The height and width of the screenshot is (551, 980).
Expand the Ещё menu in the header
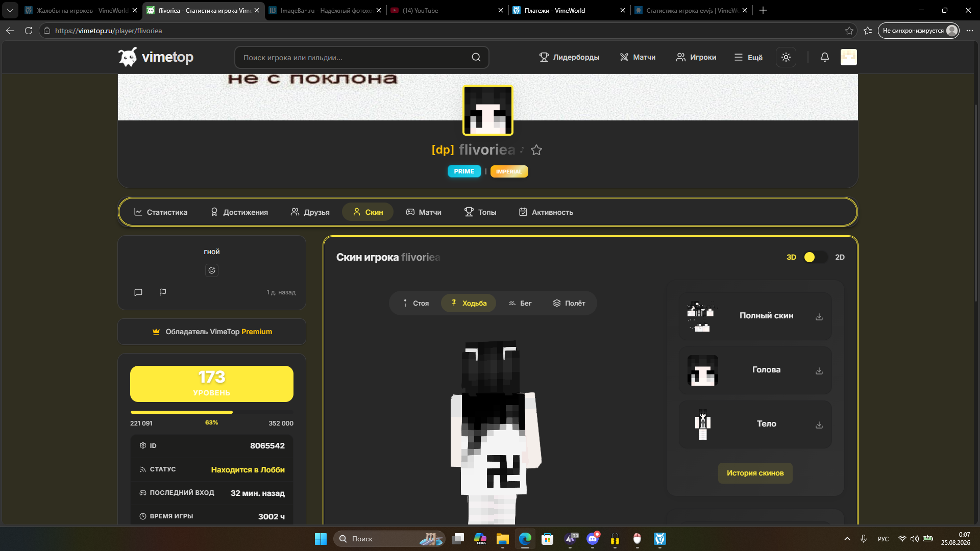point(748,57)
